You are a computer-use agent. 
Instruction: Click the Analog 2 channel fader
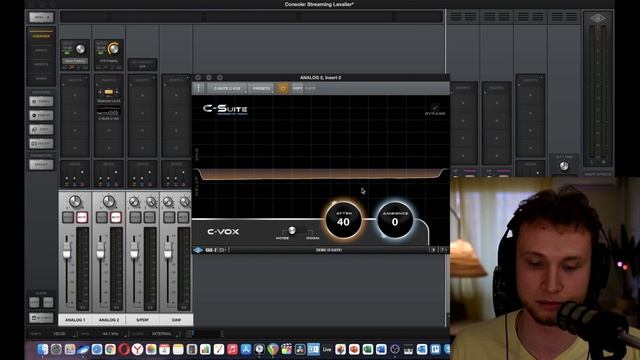[100, 251]
